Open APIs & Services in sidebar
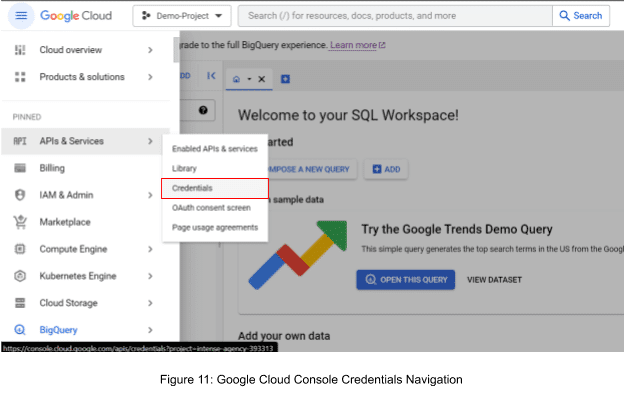 (86, 141)
